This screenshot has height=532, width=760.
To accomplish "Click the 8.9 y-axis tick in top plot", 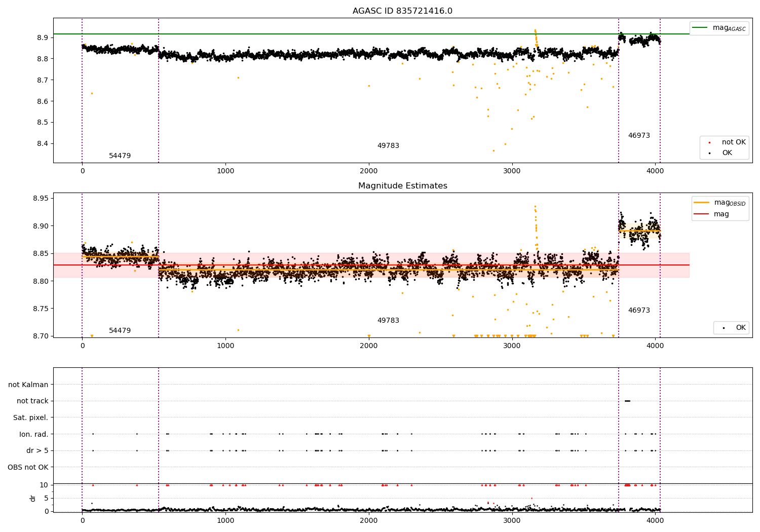I will tap(42, 37).
